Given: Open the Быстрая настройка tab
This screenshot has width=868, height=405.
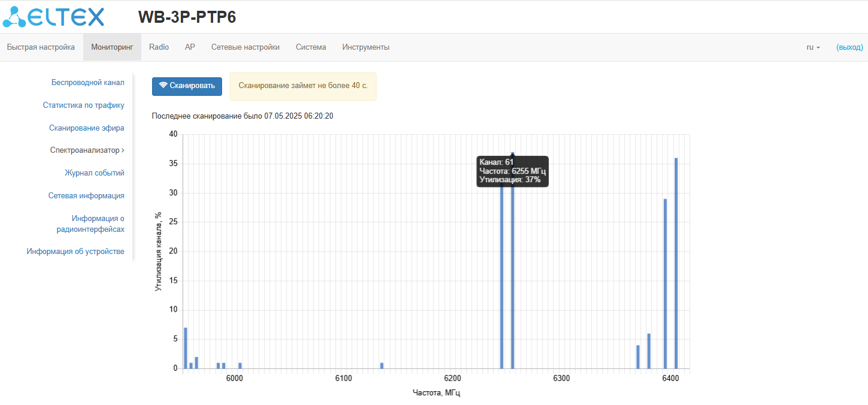Looking at the screenshot, I should click(41, 47).
